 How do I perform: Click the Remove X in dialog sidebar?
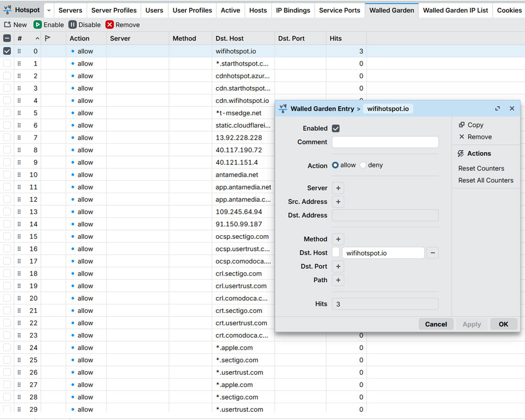461,136
